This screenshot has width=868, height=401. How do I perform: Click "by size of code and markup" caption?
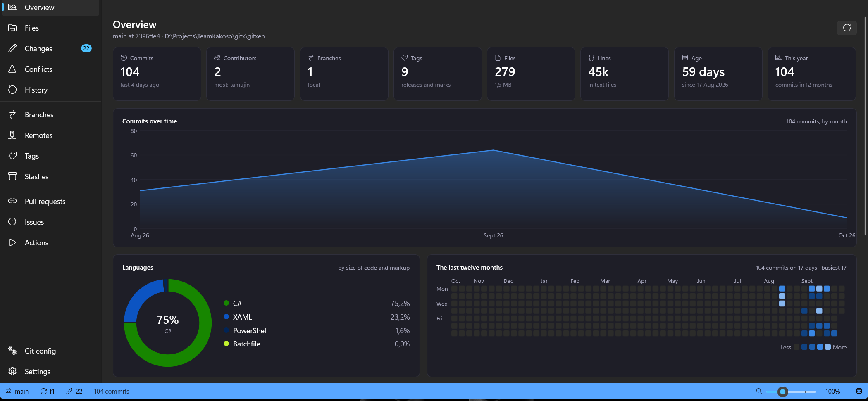click(x=374, y=268)
